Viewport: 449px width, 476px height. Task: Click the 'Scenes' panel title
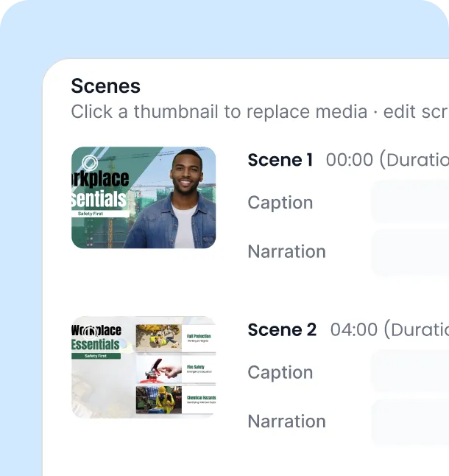coord(105,86)
